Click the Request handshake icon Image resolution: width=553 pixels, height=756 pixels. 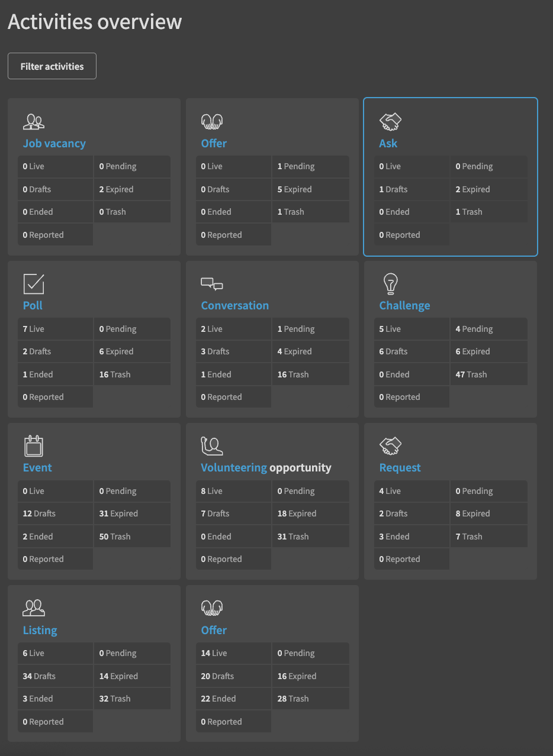tap(390, 446)
